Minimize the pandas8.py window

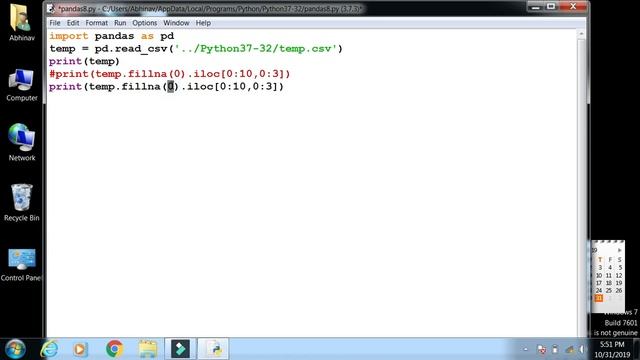[x=536, y=7]
